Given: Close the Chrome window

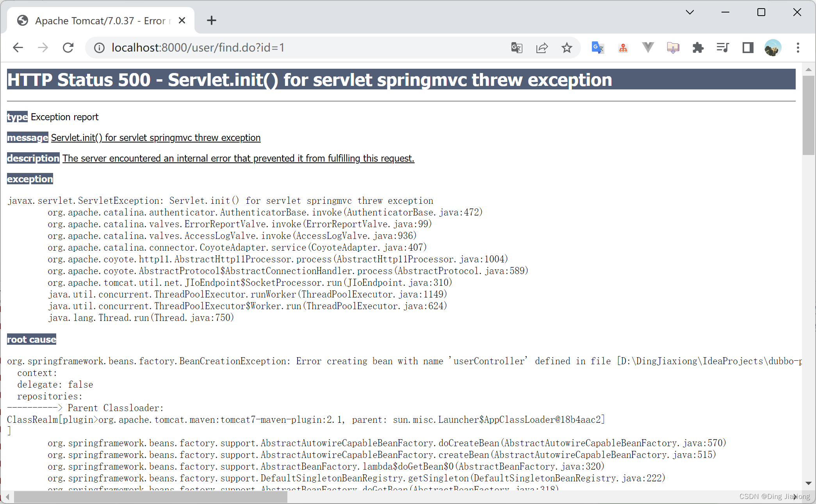Looking at the screenshot, I should [797, 12].
